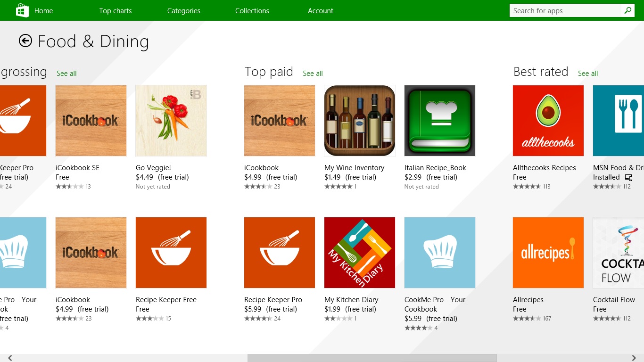The height and width of the screenshot is (362, 644).
Task: Open Top charts menu
Action: coord(116,10)
